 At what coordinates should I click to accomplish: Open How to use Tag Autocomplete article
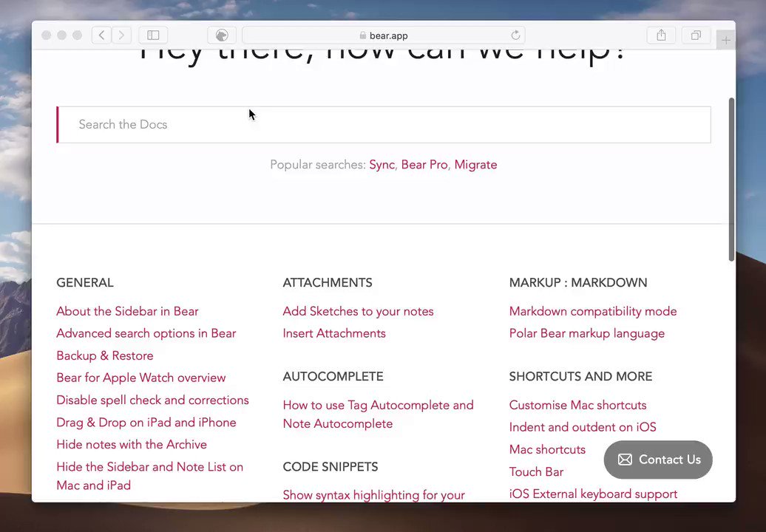(378, 415)
